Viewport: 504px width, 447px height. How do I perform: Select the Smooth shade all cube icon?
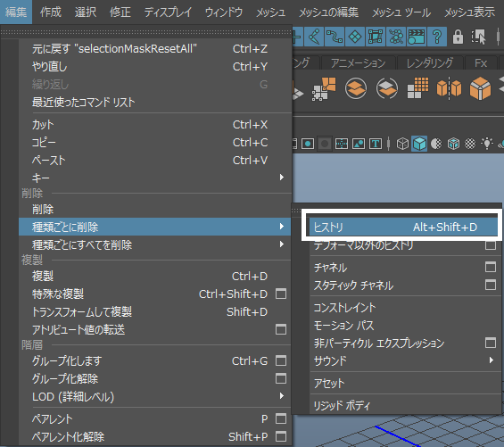[419, 144]
